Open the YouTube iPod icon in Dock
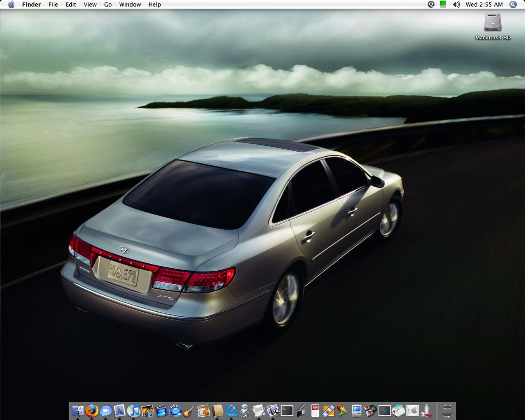This screenshot has width=525, height=420. (x=315, y=410)
